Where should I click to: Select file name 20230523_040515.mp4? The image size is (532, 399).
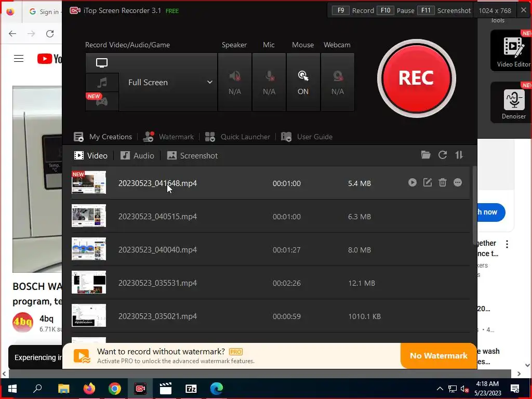157,217
